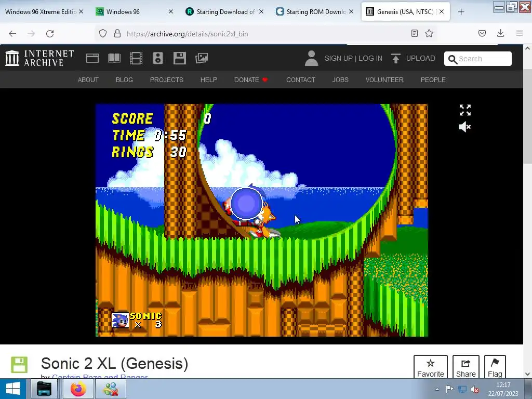Reload the current page

coord(50,34)
